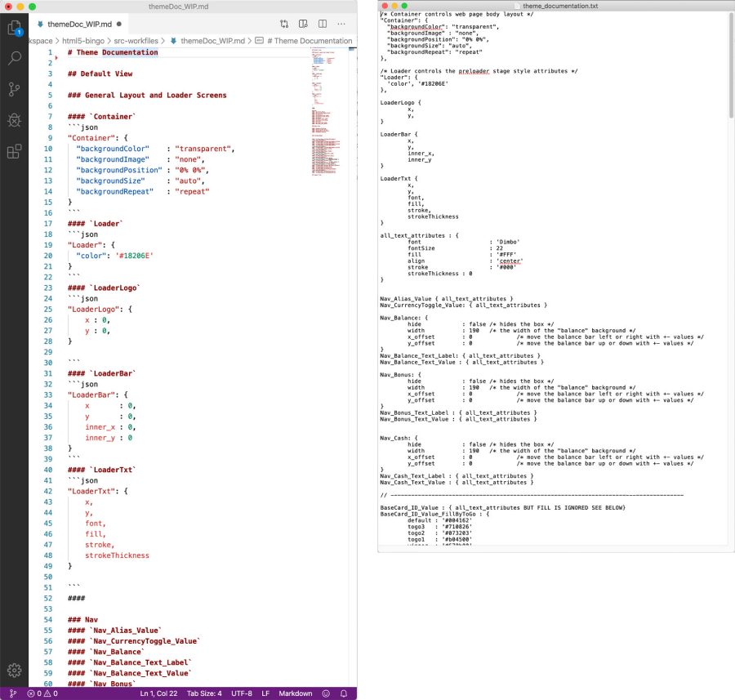
Task: Click the text window vertical scrollbar
Action: (731, 65)
